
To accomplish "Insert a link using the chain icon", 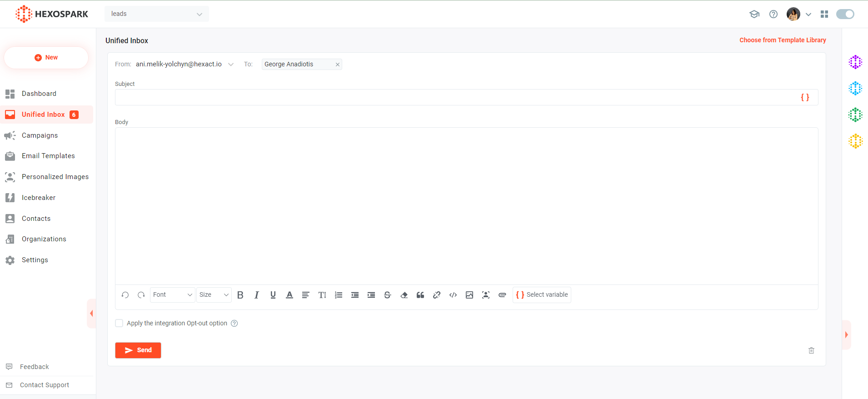I will point(437,295).
